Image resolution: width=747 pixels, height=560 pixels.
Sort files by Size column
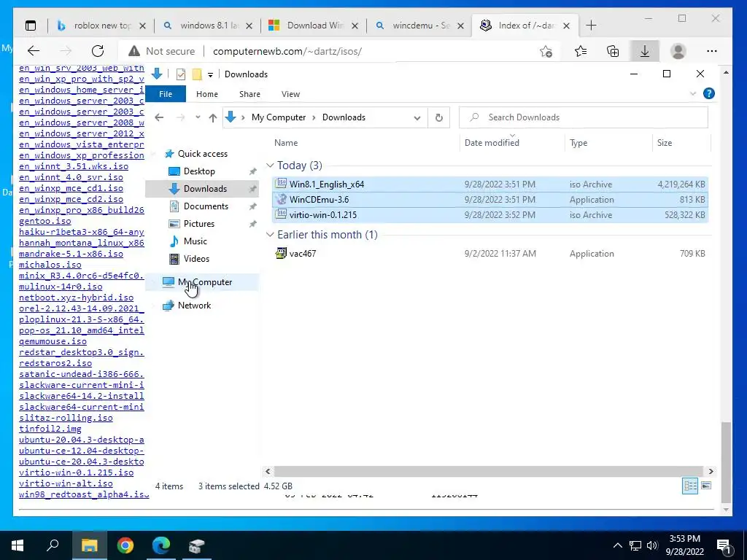(681, 143)
